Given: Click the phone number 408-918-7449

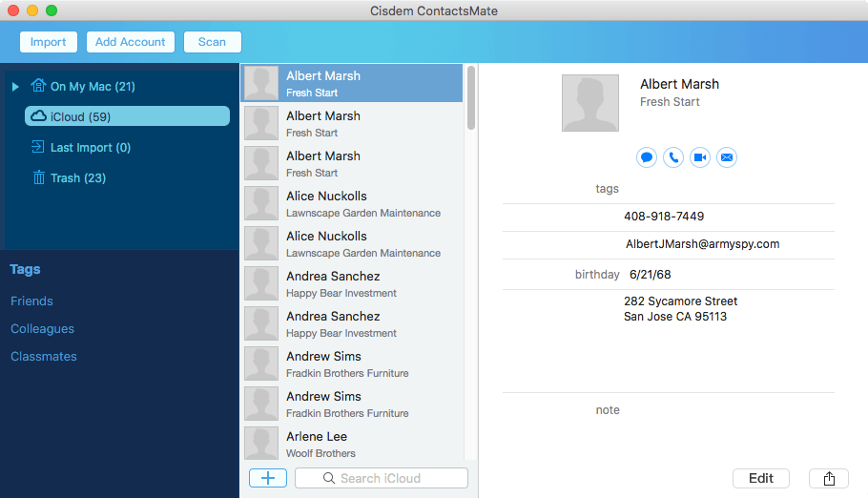Looking at the screenshot, I should (664, 216).
